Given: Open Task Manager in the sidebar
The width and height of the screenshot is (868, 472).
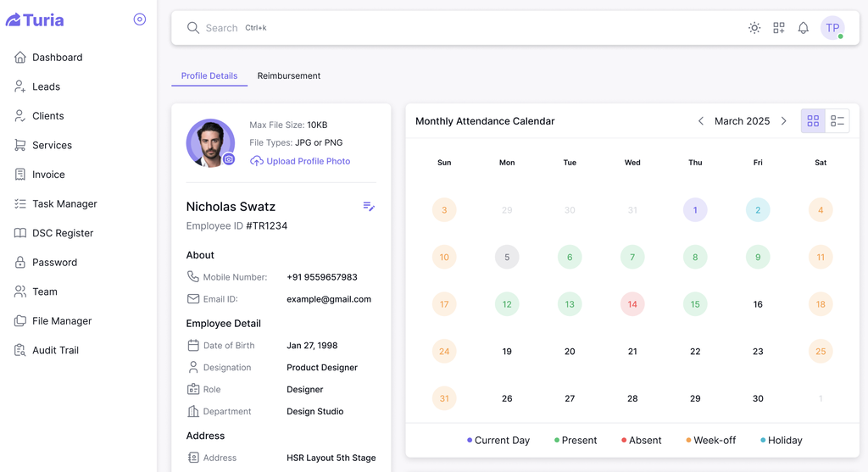Looking at the screenshot, I should (55, 203).
